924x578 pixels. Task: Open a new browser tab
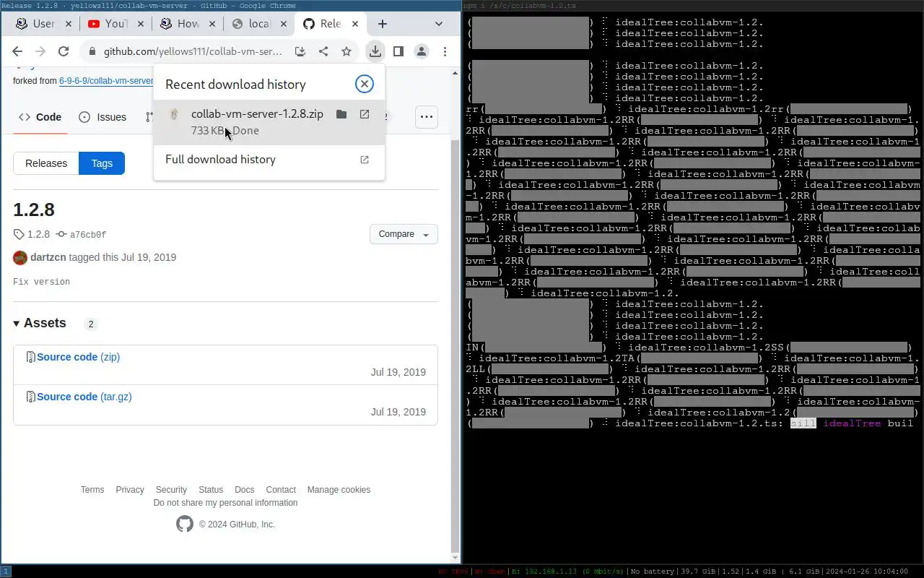coord(383,24)
